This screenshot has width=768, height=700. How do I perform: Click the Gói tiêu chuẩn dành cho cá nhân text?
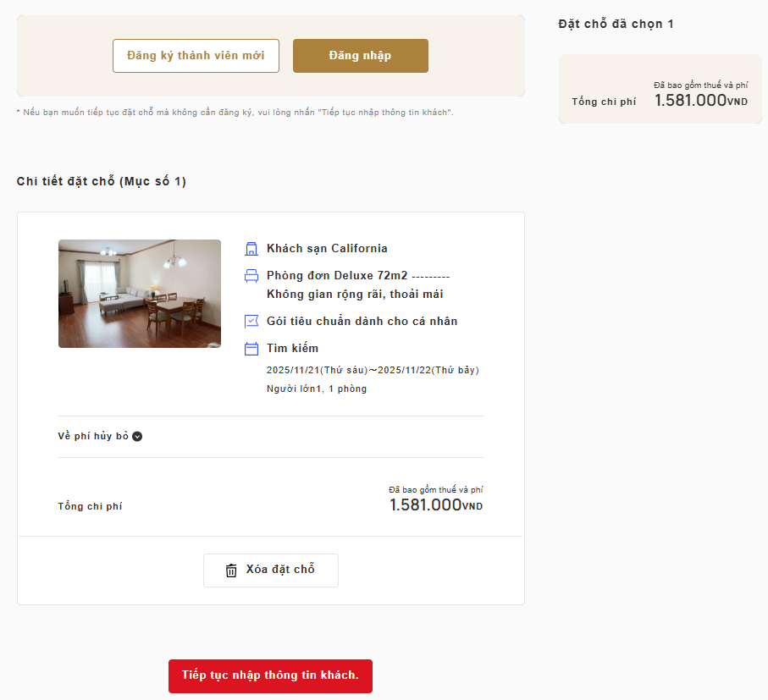[362, 322]
